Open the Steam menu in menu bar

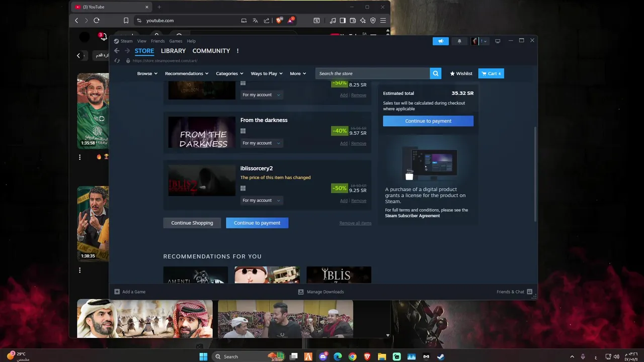(x=126, y=41)
